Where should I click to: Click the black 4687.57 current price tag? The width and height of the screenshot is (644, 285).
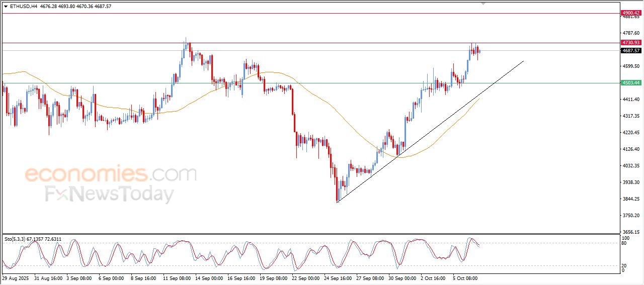click(630, 50)
